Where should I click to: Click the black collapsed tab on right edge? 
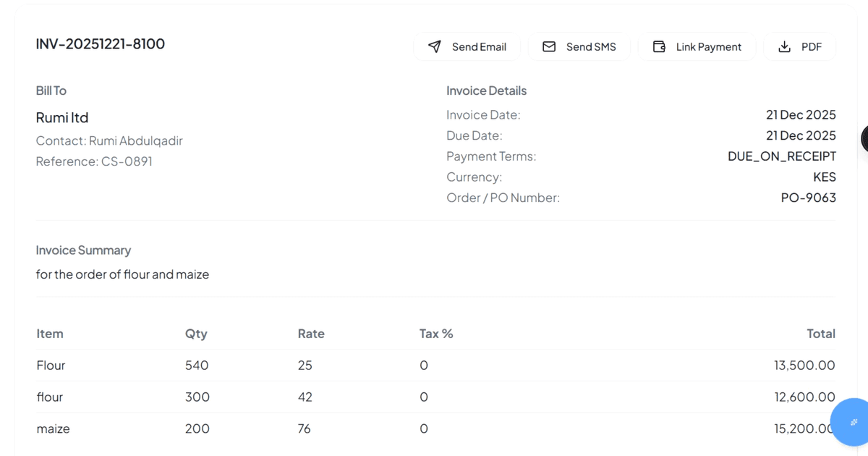(x=865, y=138)
